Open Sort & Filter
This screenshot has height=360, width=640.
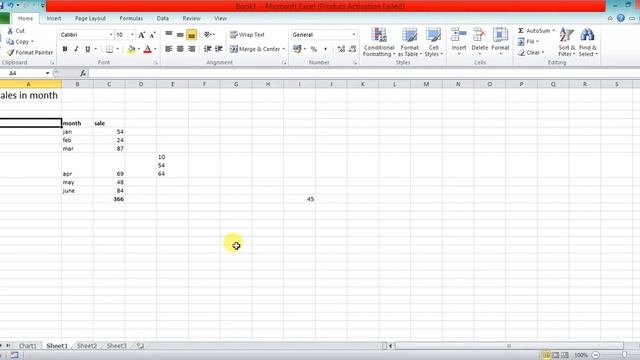point(567,42)
